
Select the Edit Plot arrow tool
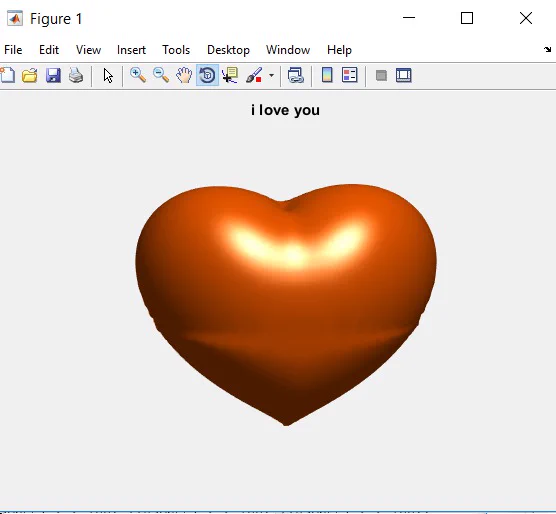(x=108, y=76)
